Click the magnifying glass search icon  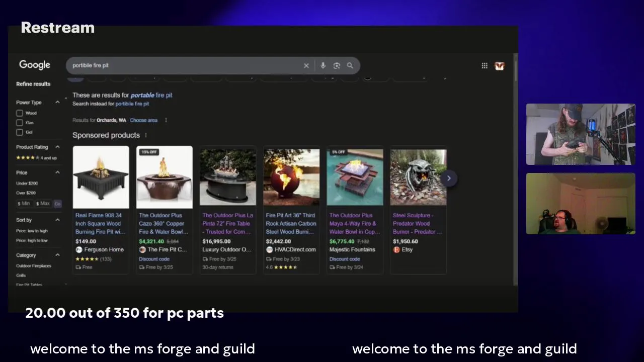350,65
